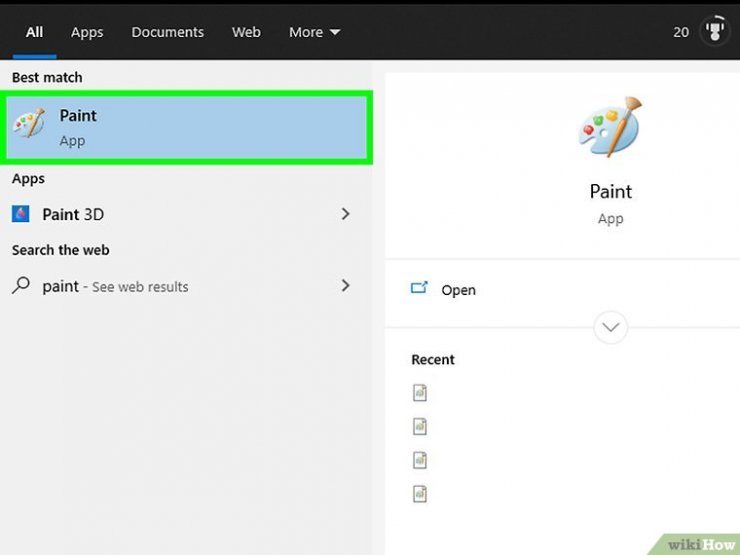Image resolution: width=740 pixels, height=555 pixels.
Task: Click the rewards medal icon at top right
Action: pos(714,32)
